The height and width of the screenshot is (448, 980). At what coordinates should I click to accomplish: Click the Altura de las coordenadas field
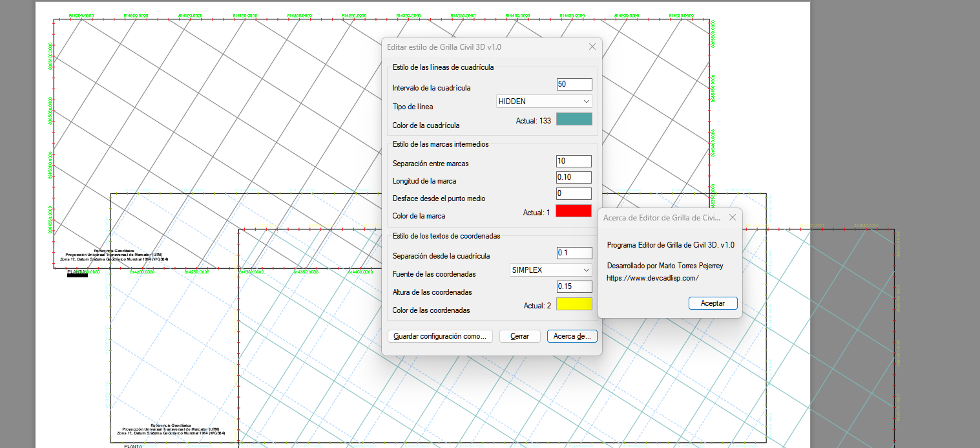tap(574, 286)
